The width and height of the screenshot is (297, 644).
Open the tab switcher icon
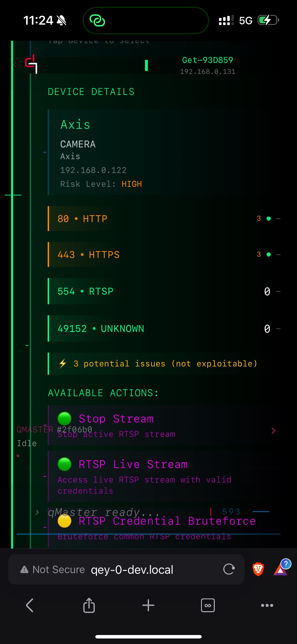pyautogui.click(x=208, y=605)
